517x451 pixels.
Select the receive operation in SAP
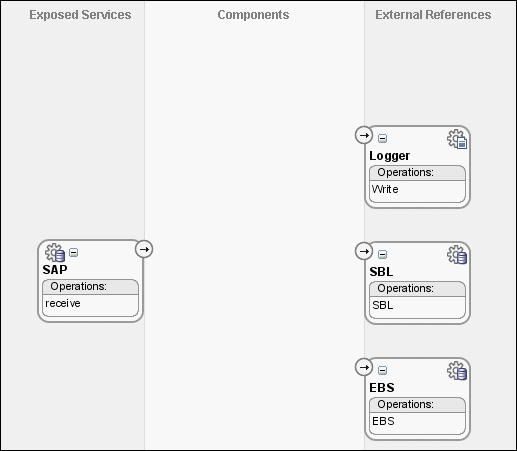(63, 303)
